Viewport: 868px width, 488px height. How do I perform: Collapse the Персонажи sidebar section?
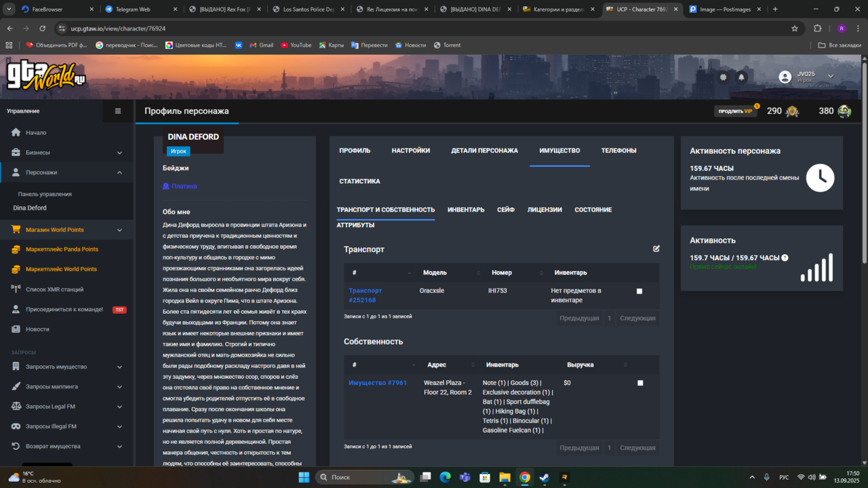click(66, 172)
